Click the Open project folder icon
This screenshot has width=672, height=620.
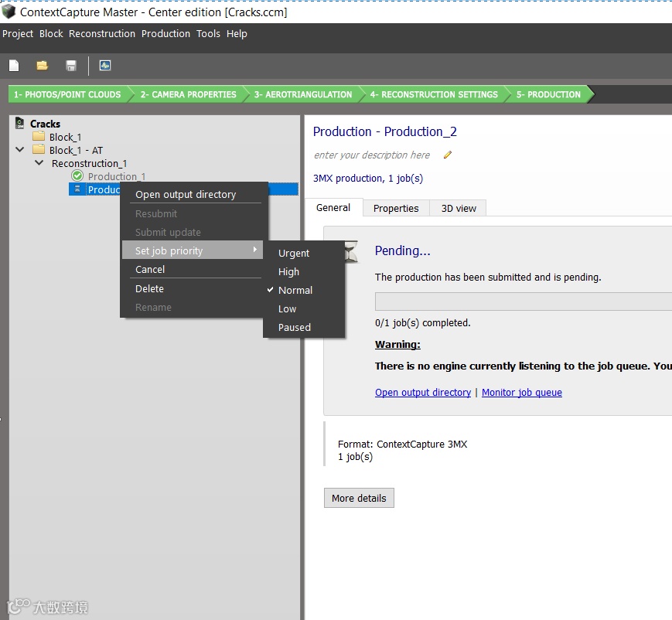pos(42,66)
